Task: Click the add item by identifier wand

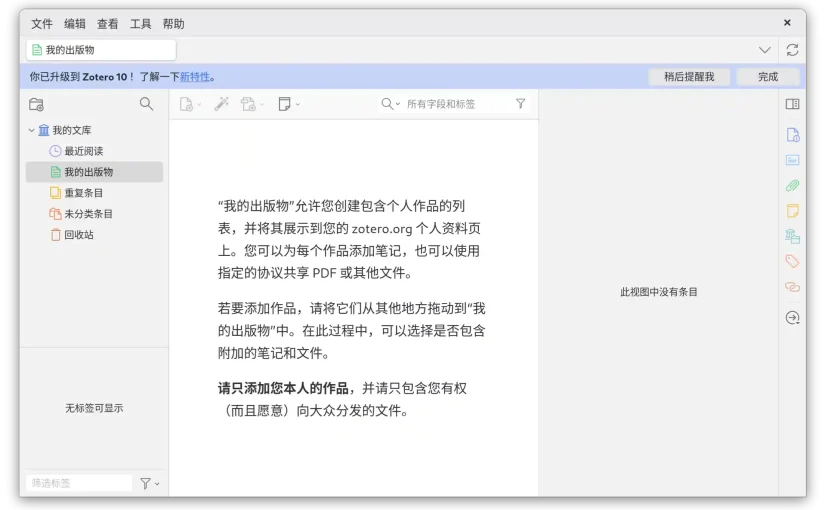Action: (x=222, y=104)
